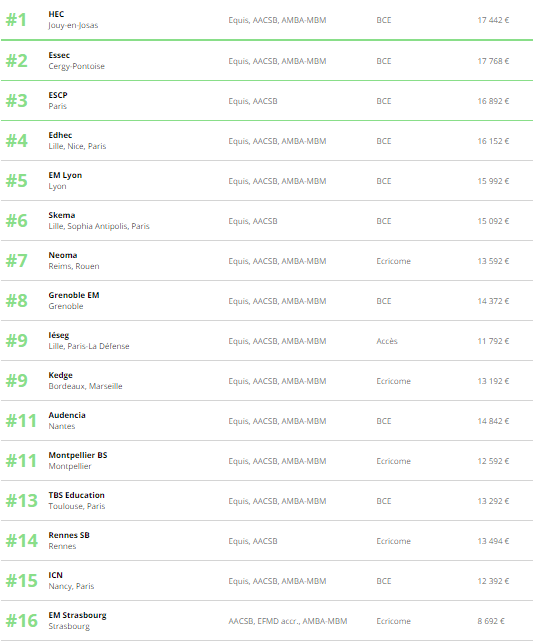Click the Iéseg school name
533x642 pixels.
59,335
